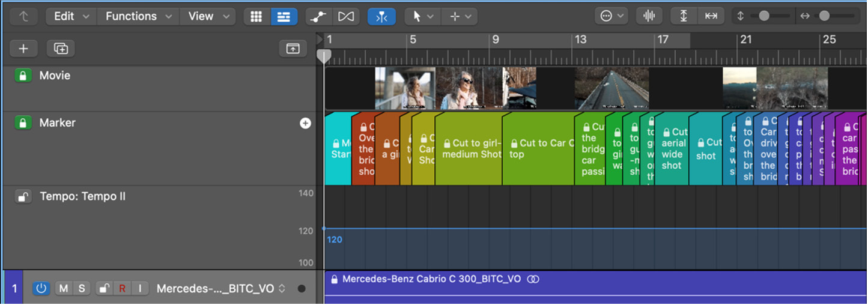This screenshot has width=868, height=305.
Task: Click the vertical auto zoom button
Action: pos(684,16)
